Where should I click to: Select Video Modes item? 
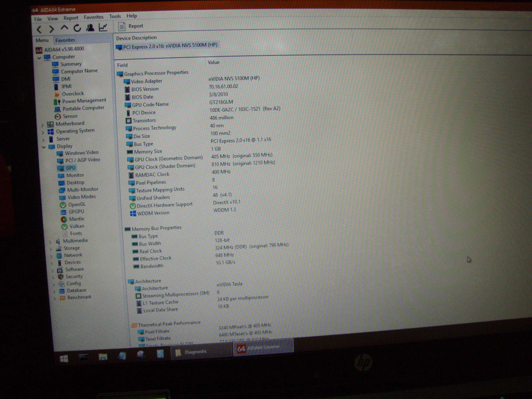click(78, 197)
